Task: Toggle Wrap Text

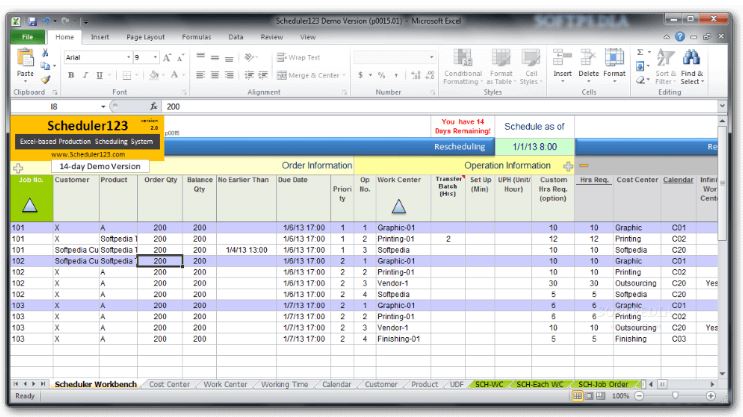Action: click(299, 57)
